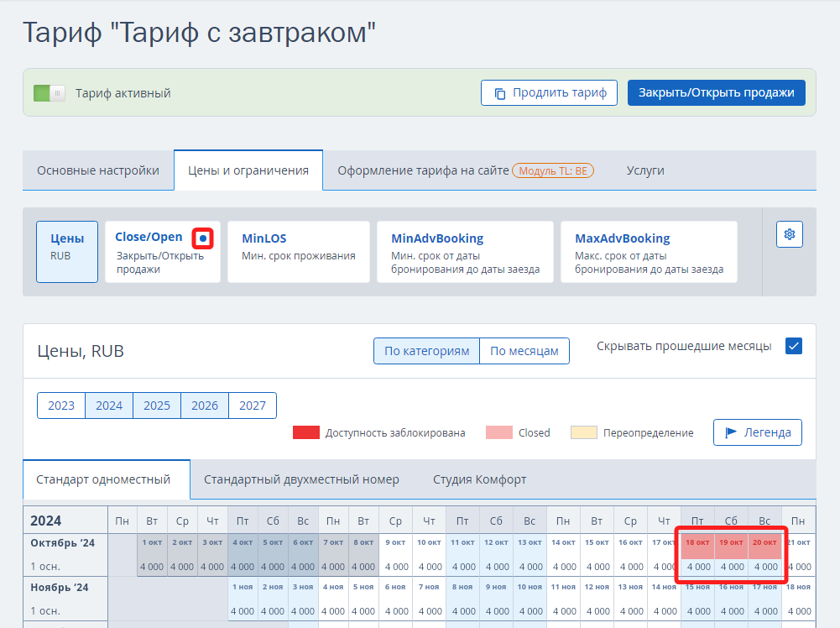Click the closed 19 окт price cell

[x=731, y=567]
